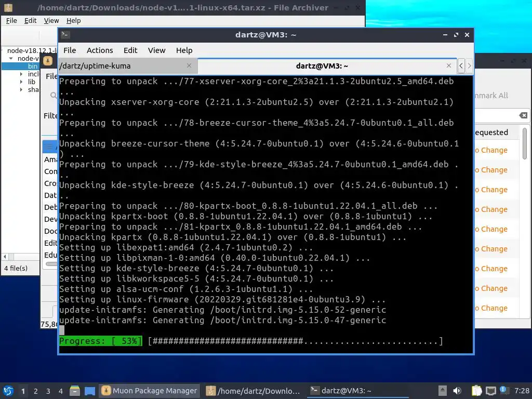Collapse the node-v folder in archive tree
Image resolution: width=532 pixels, height=399 pixels.
(x=11, y=58)
